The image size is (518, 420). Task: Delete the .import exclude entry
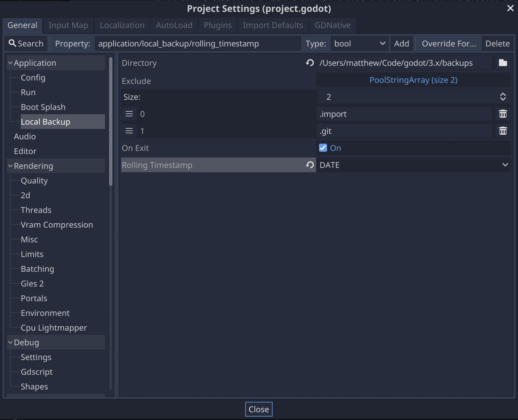pos(503,114)
